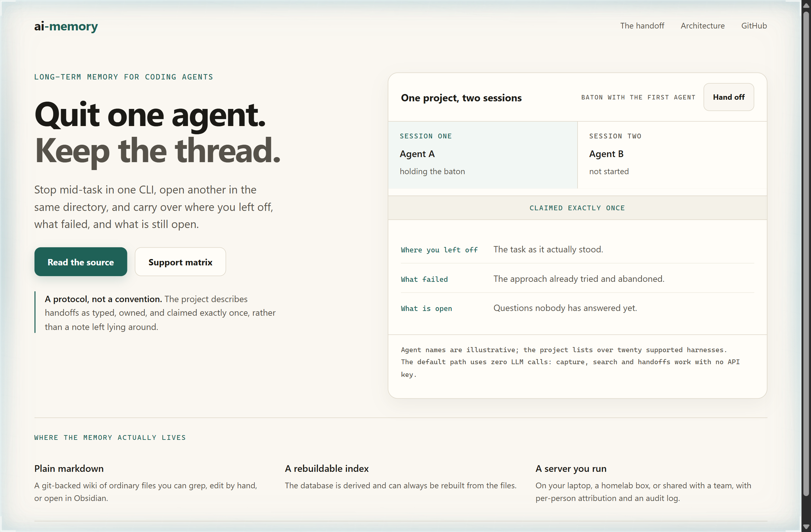811x532 pixels.
Task: Click 'not started' status text
Action: [609, 171]
